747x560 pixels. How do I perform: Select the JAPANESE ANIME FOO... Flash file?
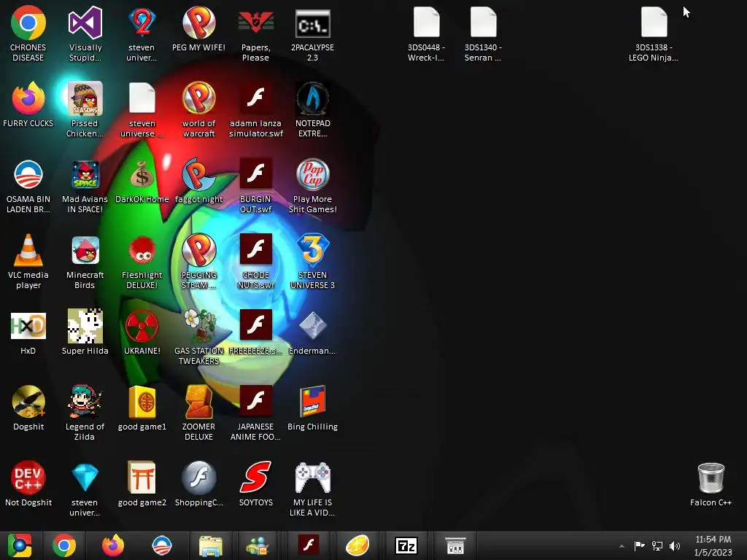pyautogui.click(x=255, y=413)
